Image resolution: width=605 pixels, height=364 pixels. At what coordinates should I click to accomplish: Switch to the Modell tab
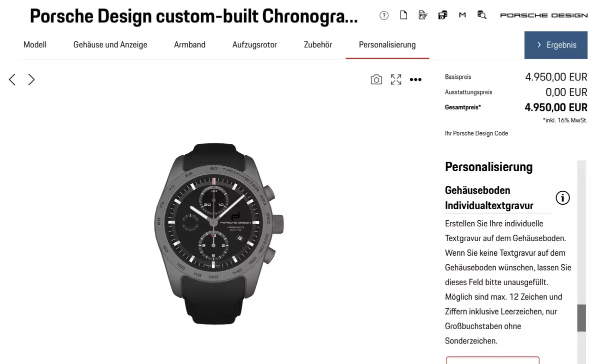[35, 44]
